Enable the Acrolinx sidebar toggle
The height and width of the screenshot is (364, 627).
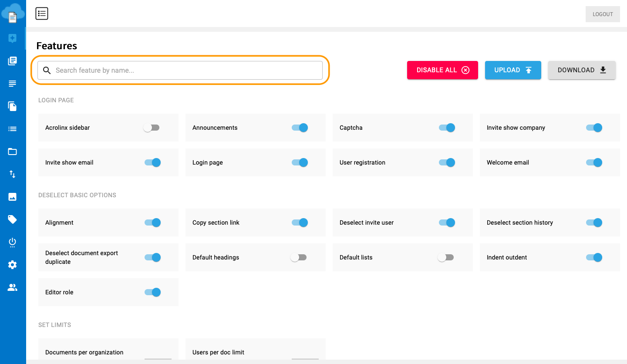152,128
